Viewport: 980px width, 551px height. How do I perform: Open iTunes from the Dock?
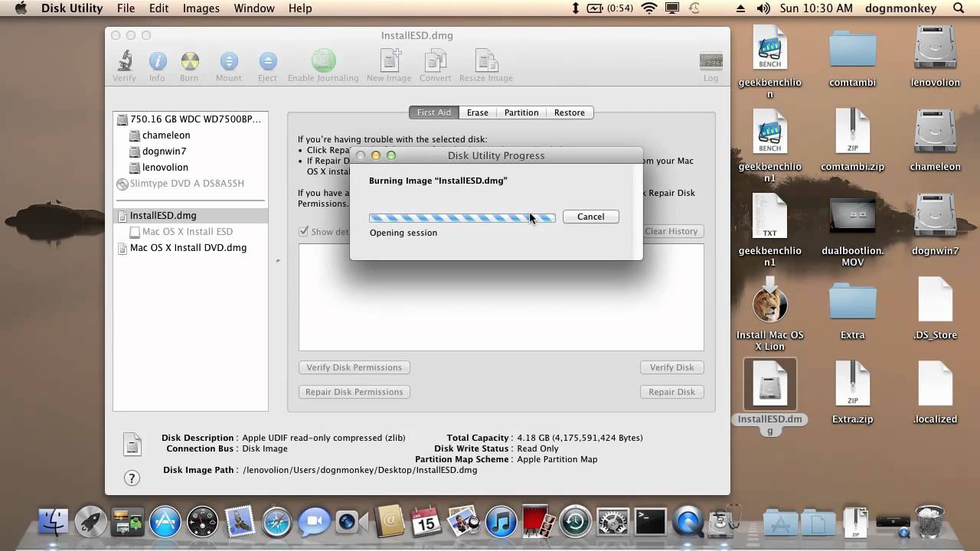tap(501, 522)
